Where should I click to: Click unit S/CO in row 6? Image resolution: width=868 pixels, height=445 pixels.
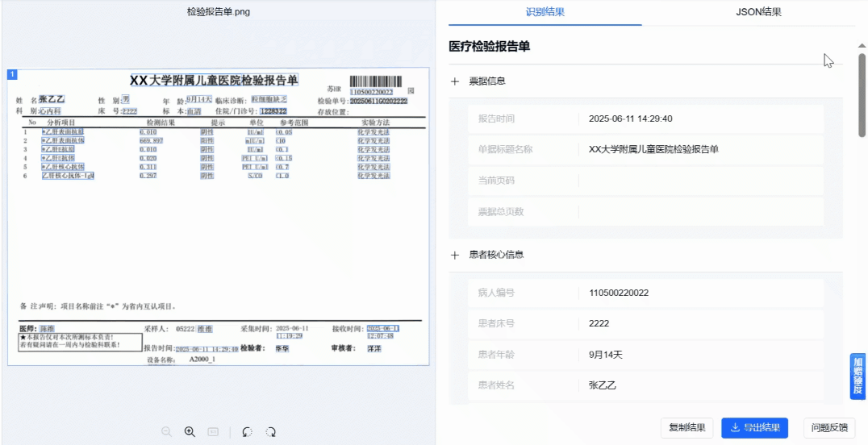tap(256, 176)
